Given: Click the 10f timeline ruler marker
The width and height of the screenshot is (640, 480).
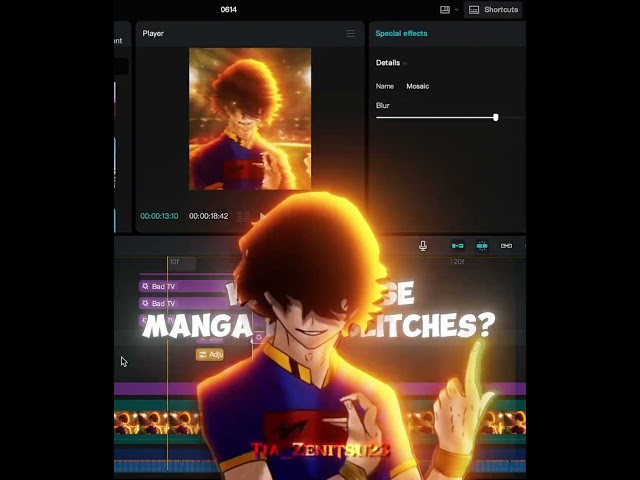Looking at the screenshot, I should pyautogui.click(x=174, y=262).
